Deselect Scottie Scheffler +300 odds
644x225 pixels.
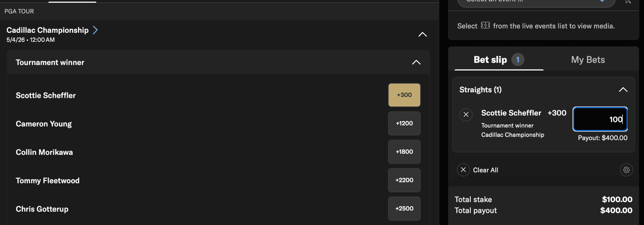click(x=404, y=95)
